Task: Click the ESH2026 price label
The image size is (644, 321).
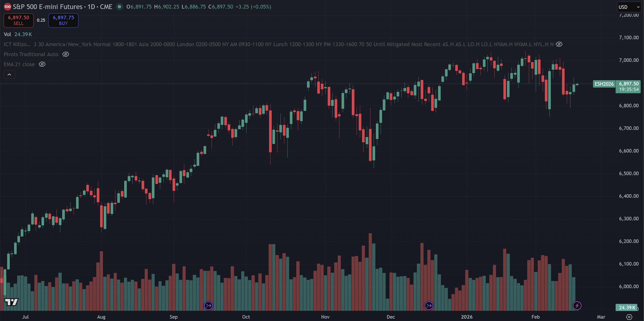Action: [x=604, y=84]
